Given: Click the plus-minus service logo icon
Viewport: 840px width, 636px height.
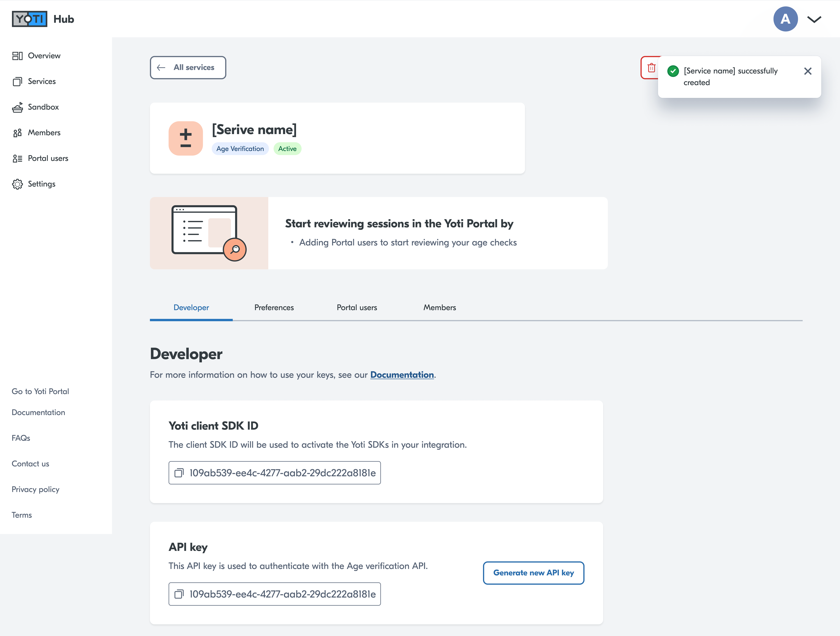Looking at the screenshot, I should click(186, 138).
